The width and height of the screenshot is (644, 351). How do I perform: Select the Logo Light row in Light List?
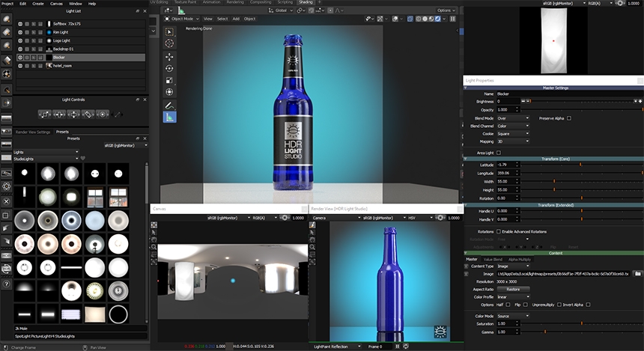click(x=81, y=40)
